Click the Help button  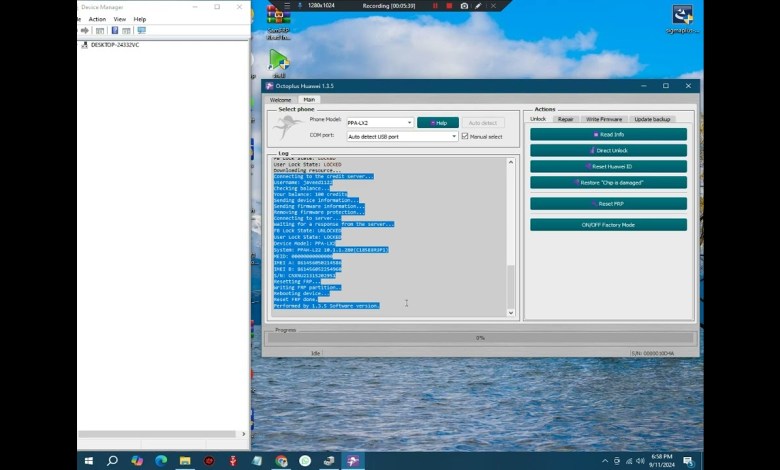pos(438,122)
